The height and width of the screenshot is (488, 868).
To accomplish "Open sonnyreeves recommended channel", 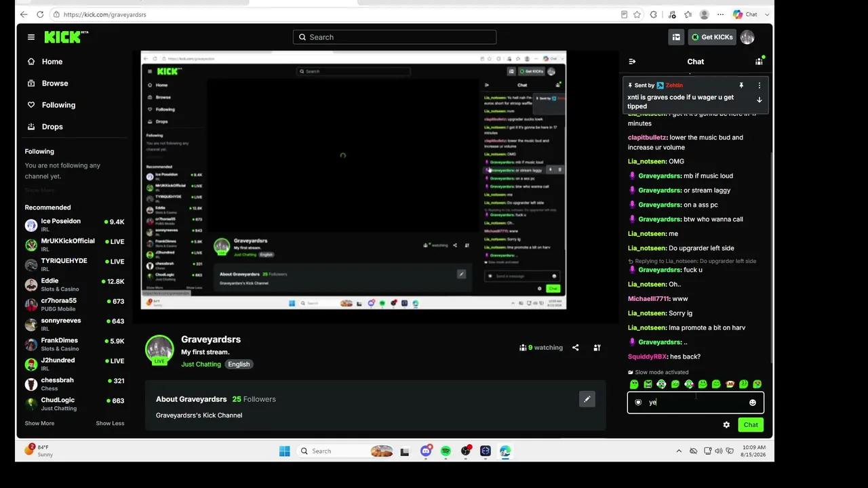I will 75,325.
